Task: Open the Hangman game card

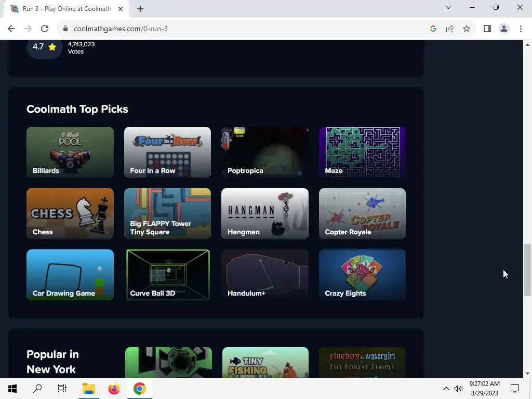Action: point(264,214)
